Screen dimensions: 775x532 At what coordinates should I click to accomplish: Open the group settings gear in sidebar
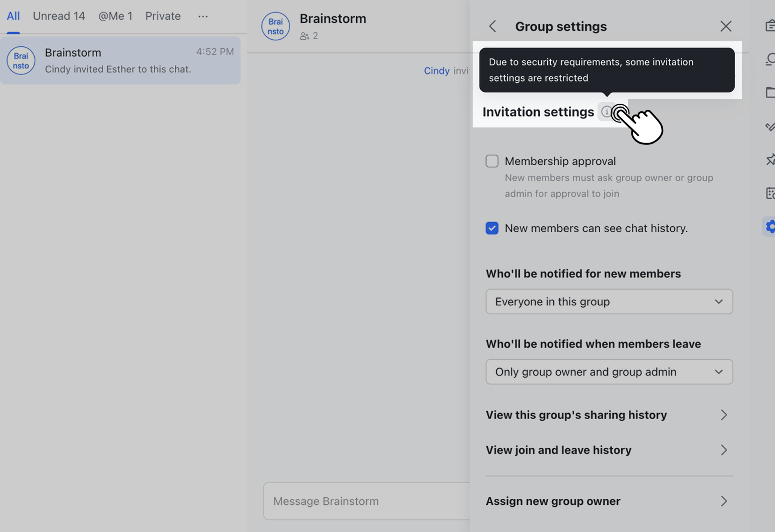click(x=770, y=227)
